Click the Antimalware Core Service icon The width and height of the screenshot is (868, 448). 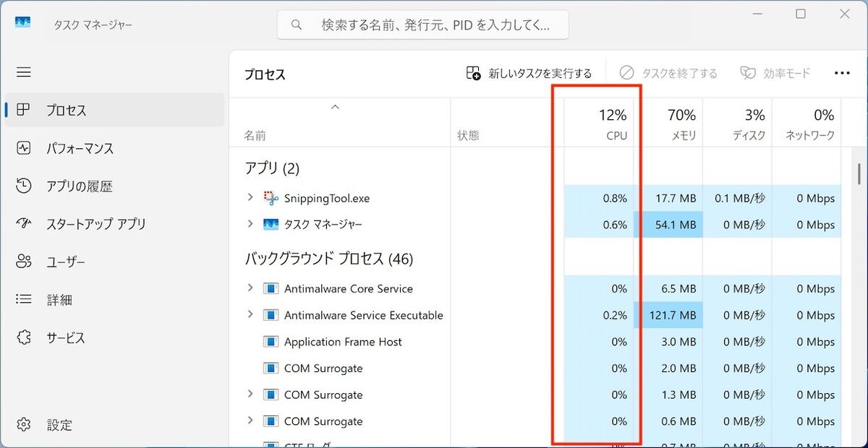coord(271,288)
